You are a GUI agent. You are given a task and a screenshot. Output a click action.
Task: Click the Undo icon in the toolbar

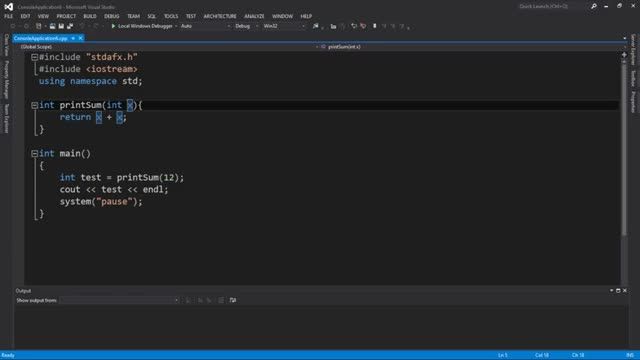pyautogui.click(x=82, y=26)
